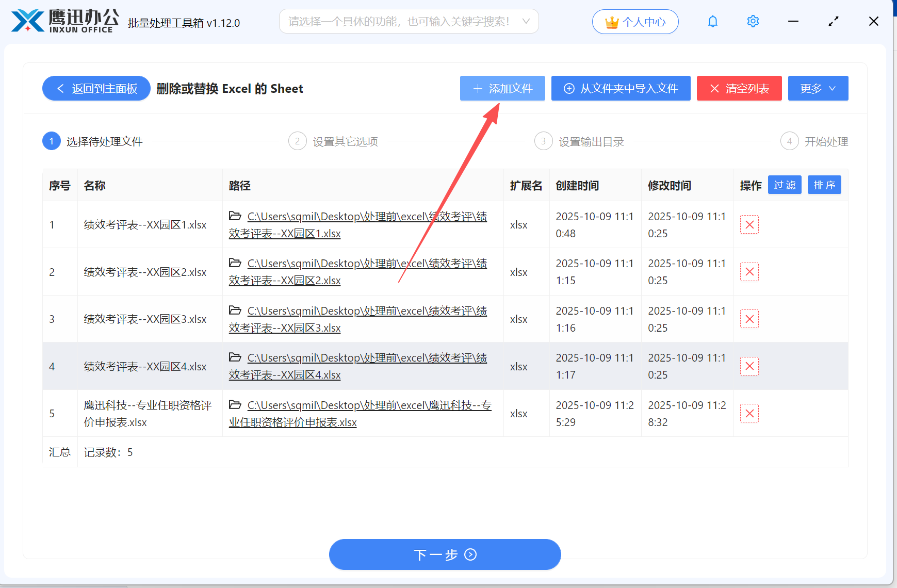
Task: Click the crown icon in 个人中心
Action: click(x=611, y=22)
